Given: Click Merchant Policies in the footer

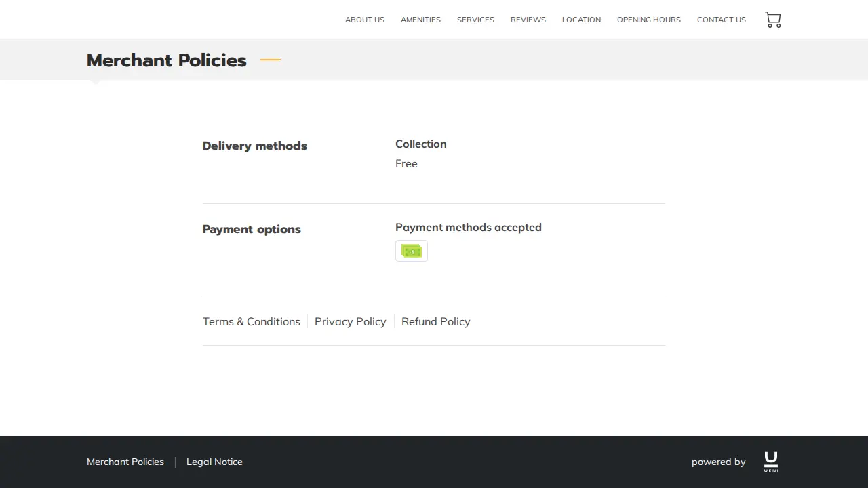Looking at the screenshot, I should pyautogui.click(x=125, y=462).
